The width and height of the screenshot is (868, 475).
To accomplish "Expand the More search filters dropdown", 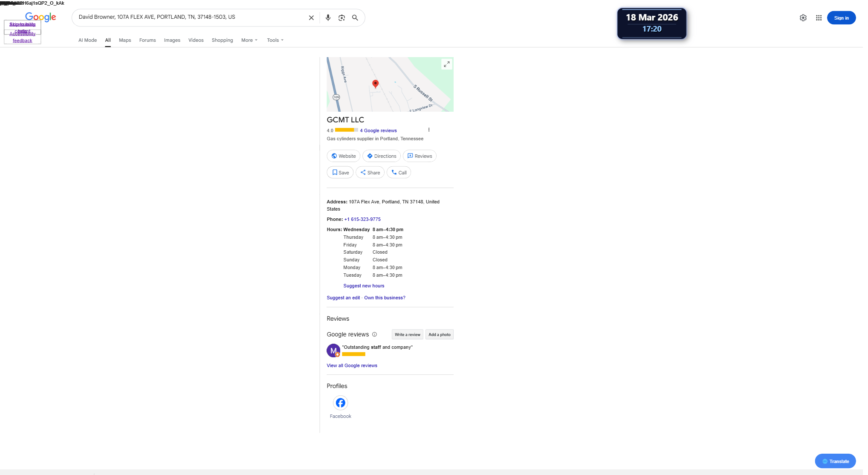I will click(x=249, y=40).
